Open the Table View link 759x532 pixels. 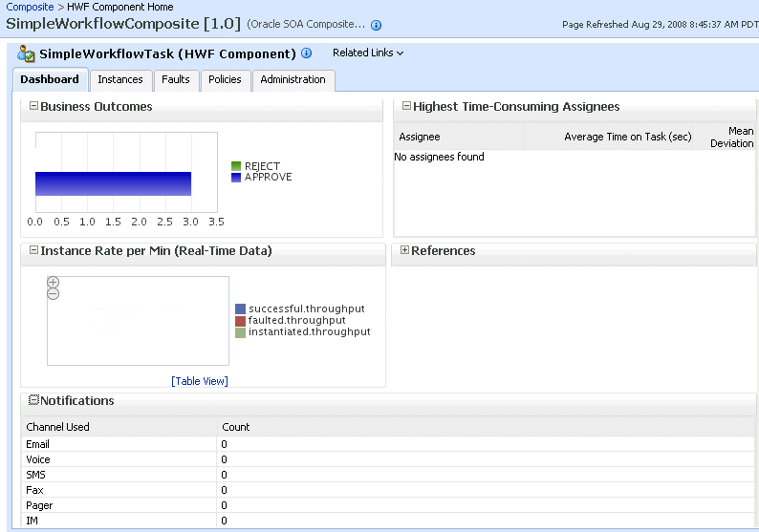point(200,381)
